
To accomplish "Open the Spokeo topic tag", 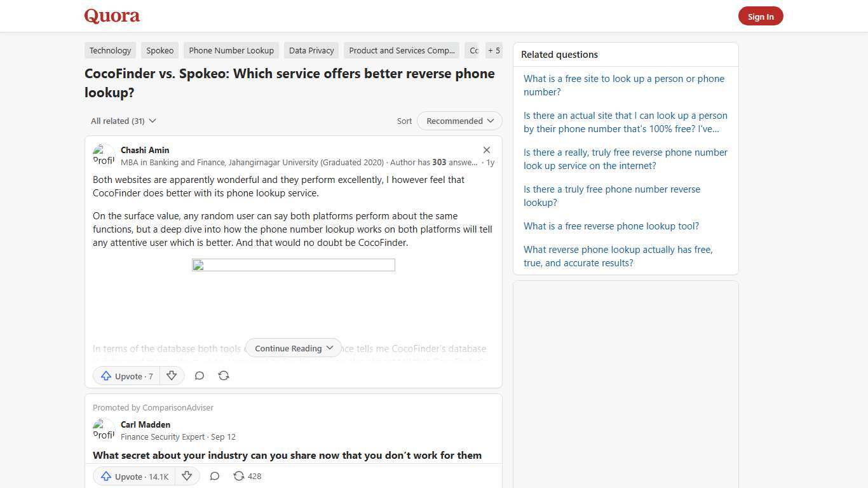I will coord(159,50).
